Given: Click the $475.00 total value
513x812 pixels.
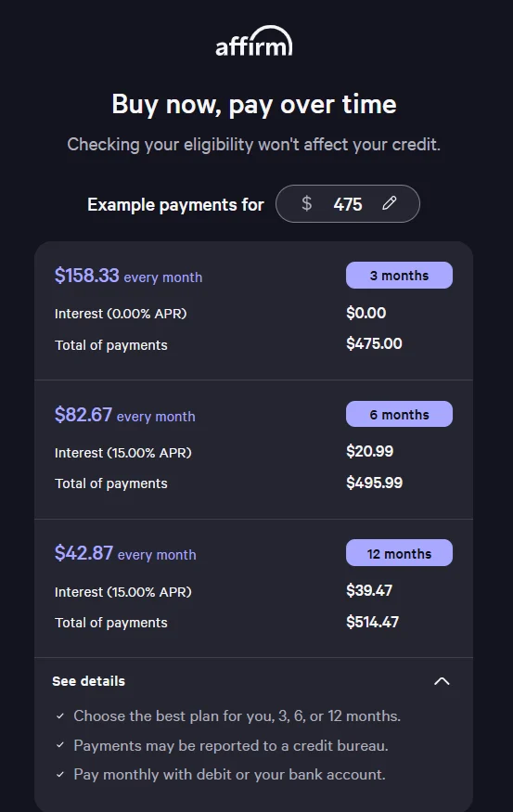Looking at the screenshot, I should coord(374,344).
